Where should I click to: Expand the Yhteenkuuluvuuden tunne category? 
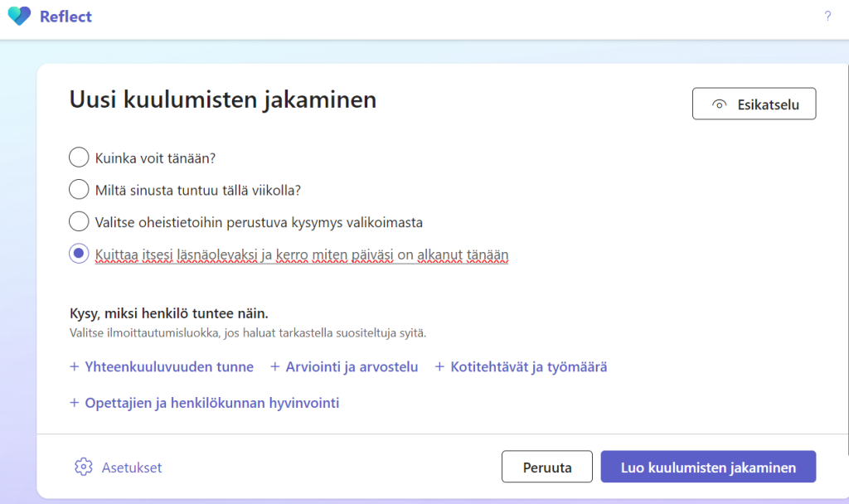click(169, 366)
